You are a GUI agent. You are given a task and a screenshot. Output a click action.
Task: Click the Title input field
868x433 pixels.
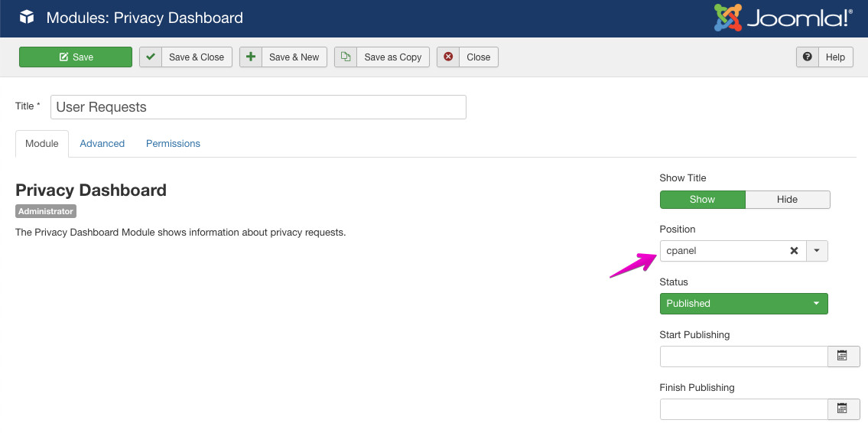pyautogui.click(x=258, y=107)
